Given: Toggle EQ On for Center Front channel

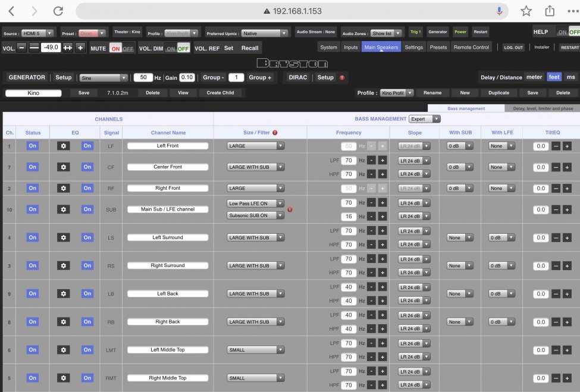Looking at the screenshot, I should point(87,167).
